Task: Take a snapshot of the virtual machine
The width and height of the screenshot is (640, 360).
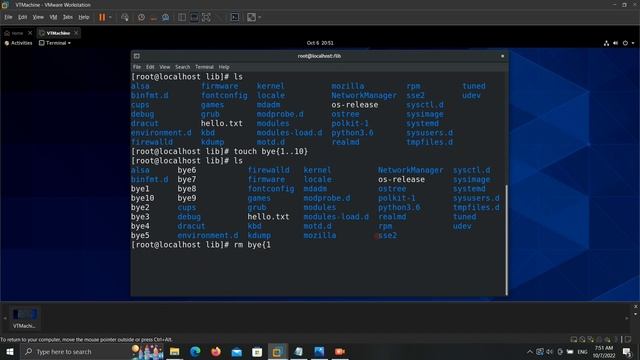Action: click(x=141, y=17)
